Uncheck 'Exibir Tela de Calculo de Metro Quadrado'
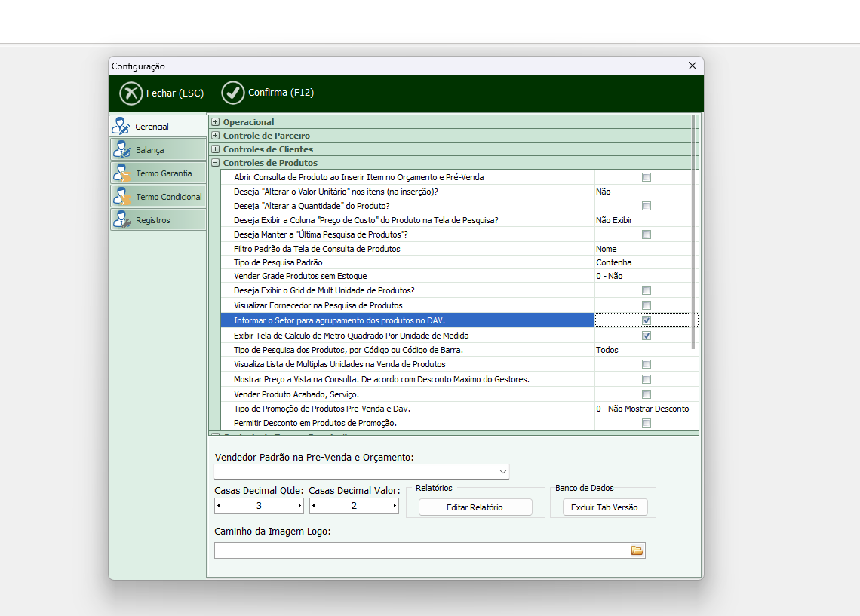 647,336
